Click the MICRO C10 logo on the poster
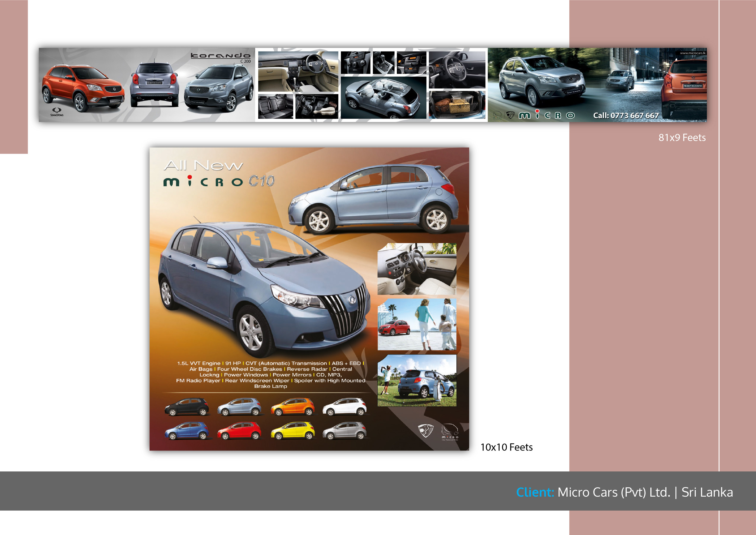Viewport: 756px width, 535px height. pos(219,181)
